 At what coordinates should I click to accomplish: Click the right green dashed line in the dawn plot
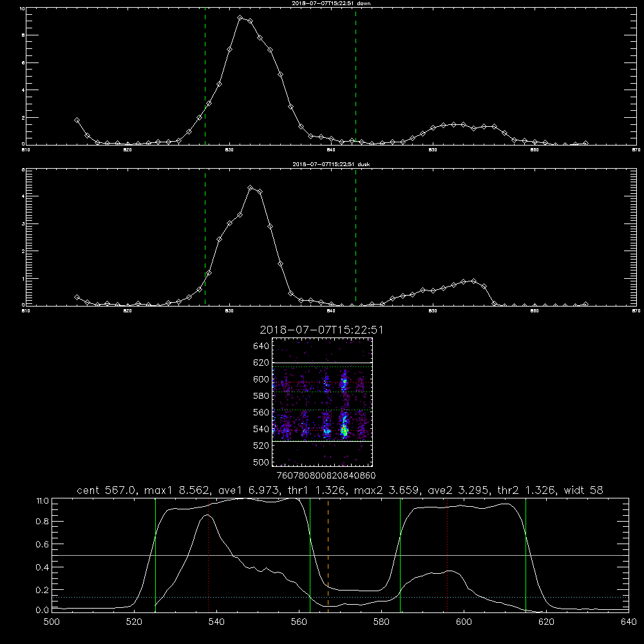(355, 77)
